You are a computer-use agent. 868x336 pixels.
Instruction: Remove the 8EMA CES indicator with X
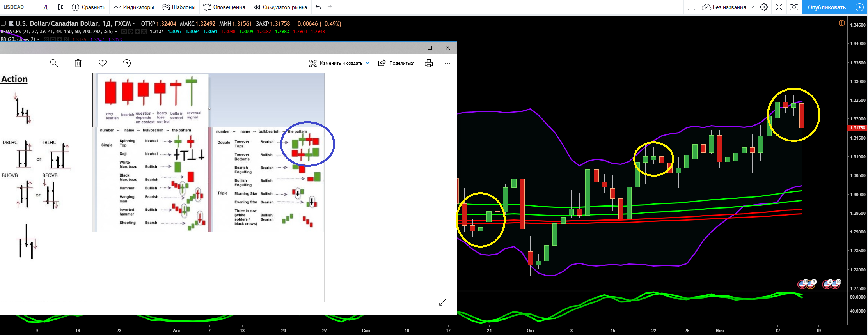point(144,32)
